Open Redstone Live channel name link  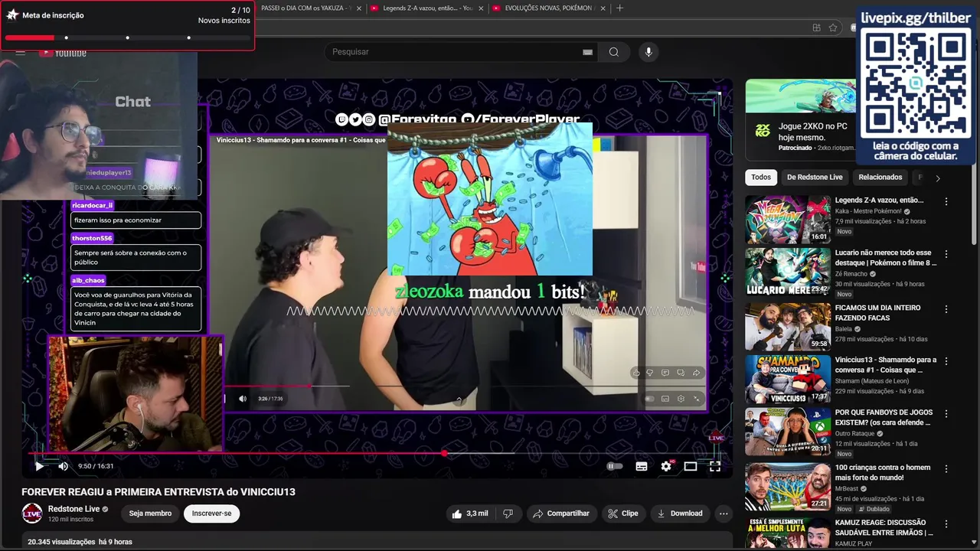73,509
